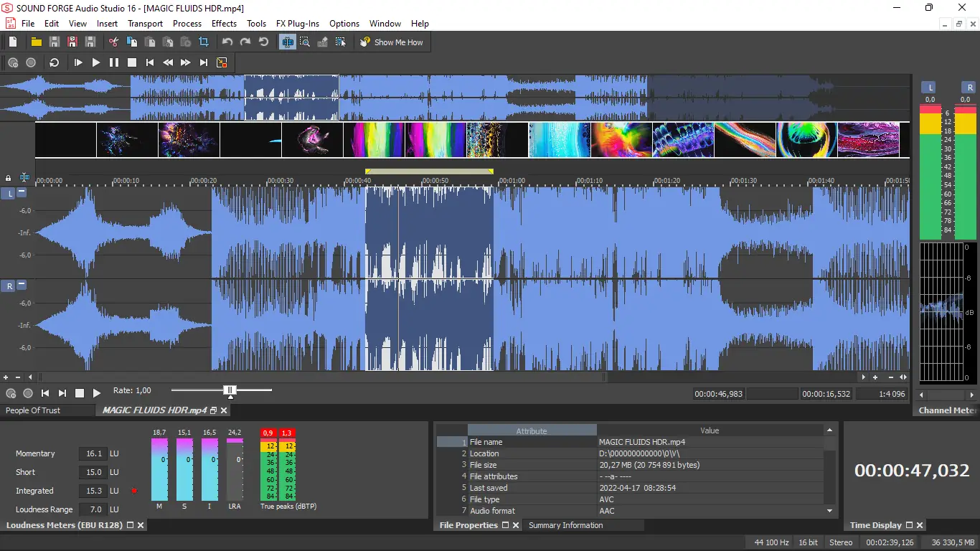Screen dimensions: 980x551
Task: Toggle the left channel L button in waveform
Action: click(x=9, y=194)
